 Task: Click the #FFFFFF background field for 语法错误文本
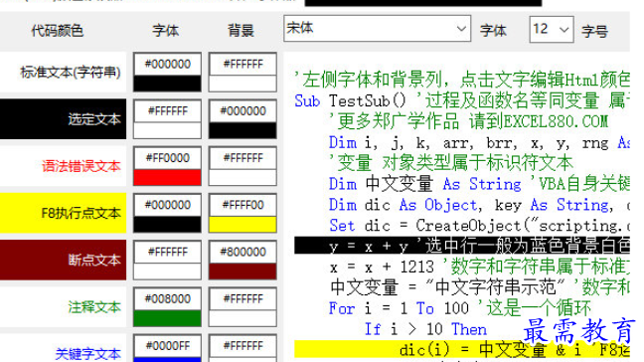point(242,158)
